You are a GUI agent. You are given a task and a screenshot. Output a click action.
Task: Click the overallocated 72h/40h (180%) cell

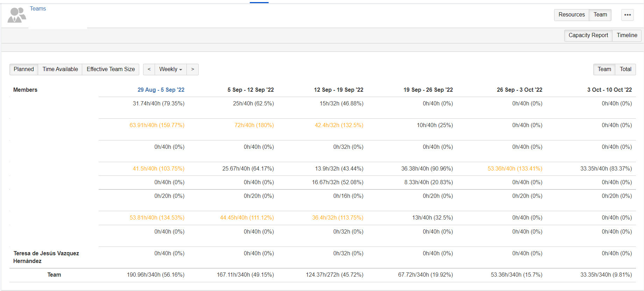(254, 125)
